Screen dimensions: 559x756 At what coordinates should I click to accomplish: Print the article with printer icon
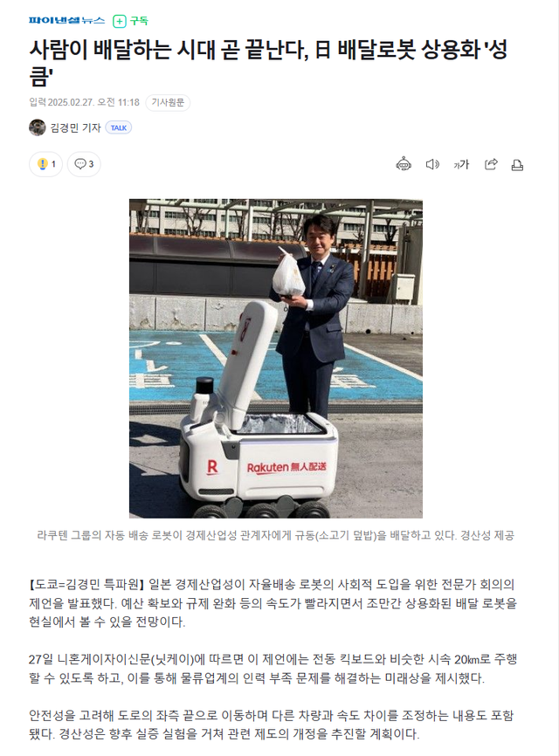pos(517,165)
